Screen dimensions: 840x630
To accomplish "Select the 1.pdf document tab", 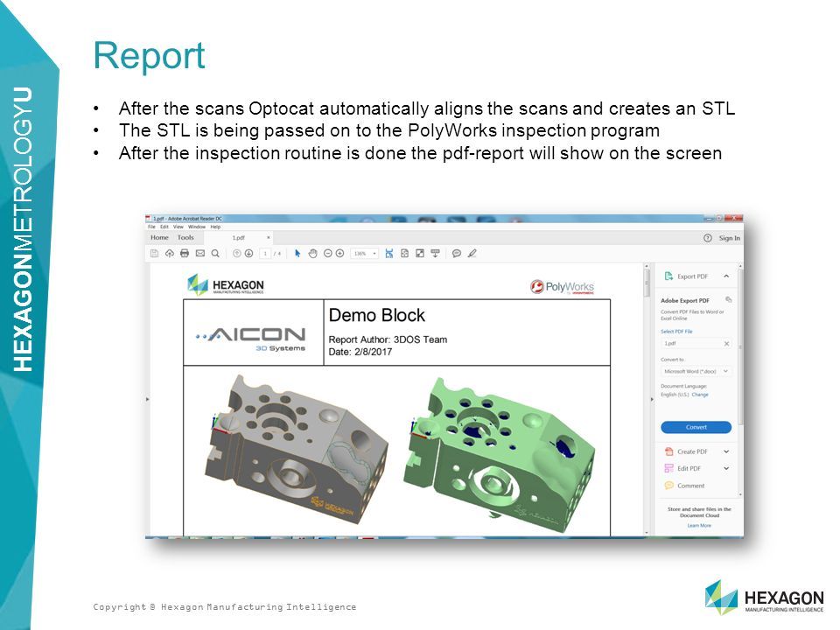I will (x=238, y=237).
